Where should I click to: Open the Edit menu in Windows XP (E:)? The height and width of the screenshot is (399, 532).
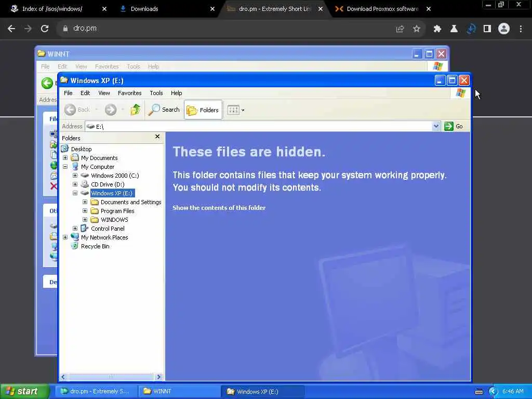(85, 93)
